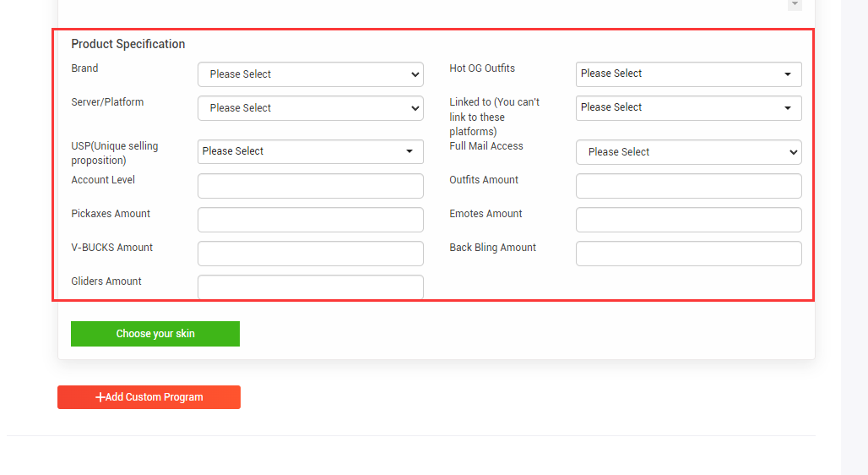The width and height of the screenshot is (868, 475).
Task: Focus the Emotes Amount text field
Action: click(x=689, y=220)
